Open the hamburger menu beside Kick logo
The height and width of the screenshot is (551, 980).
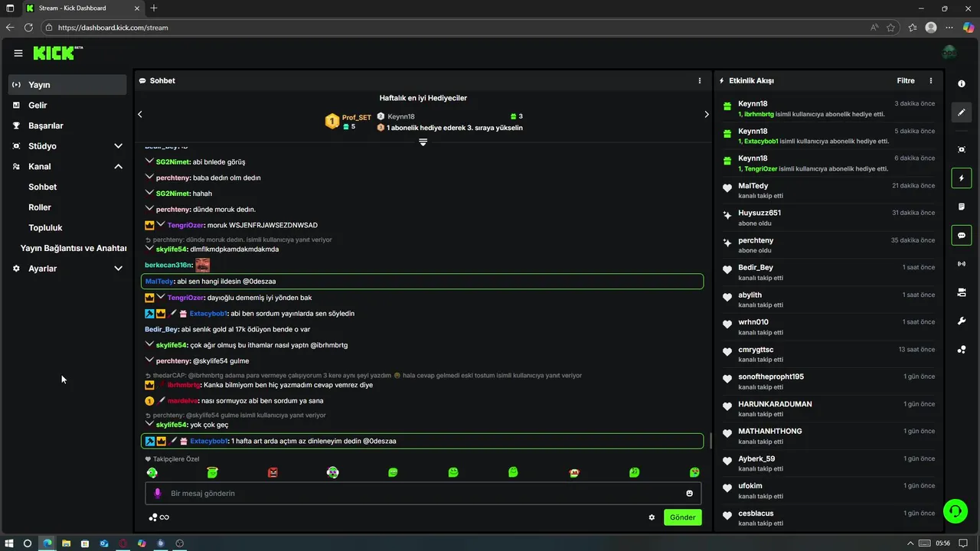[x=18, y=53]
